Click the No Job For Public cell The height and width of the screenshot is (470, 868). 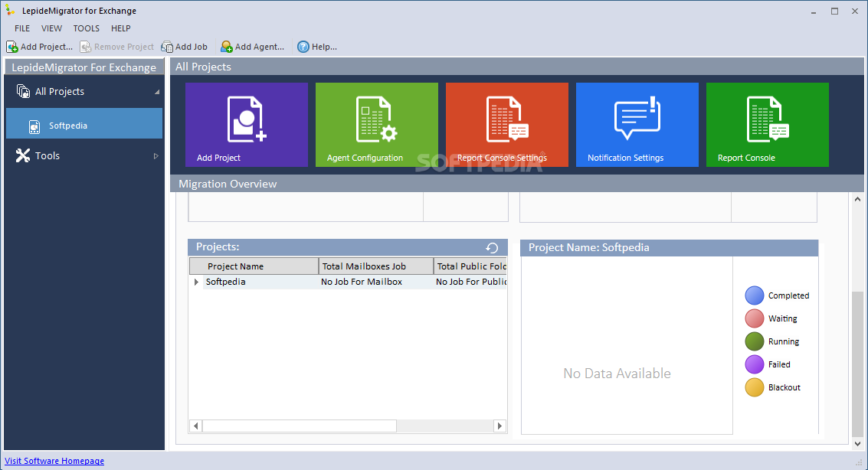coord(470,282)
